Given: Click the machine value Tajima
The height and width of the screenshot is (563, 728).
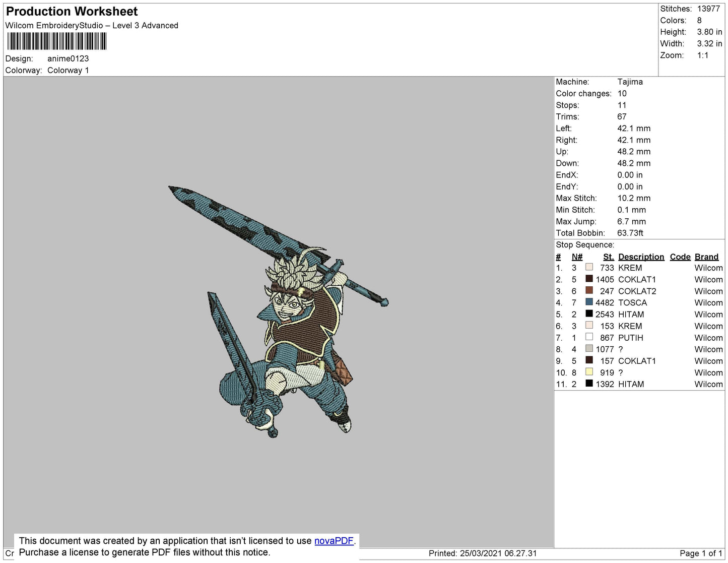Looking at the screenshot, I should [630, 82].
